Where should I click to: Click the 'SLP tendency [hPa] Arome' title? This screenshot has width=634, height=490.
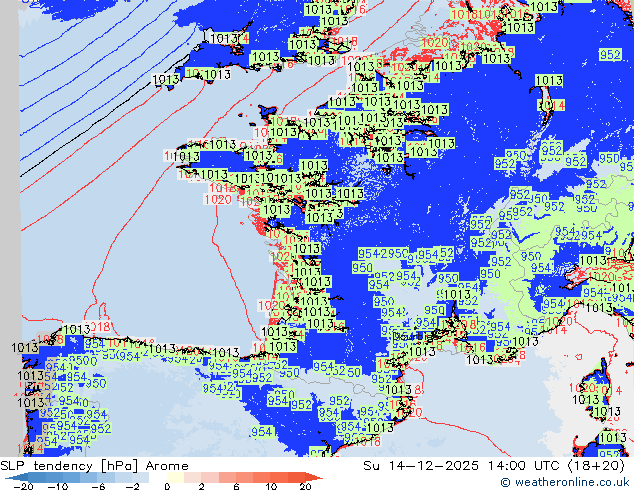click(x=94, y=466)
